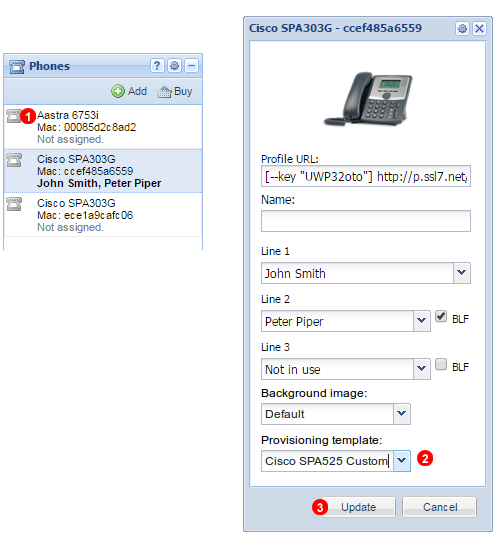Select the John Smith, Peter Piper phone entry
Viewport: 495px width, 543px height.
(103, 171)
